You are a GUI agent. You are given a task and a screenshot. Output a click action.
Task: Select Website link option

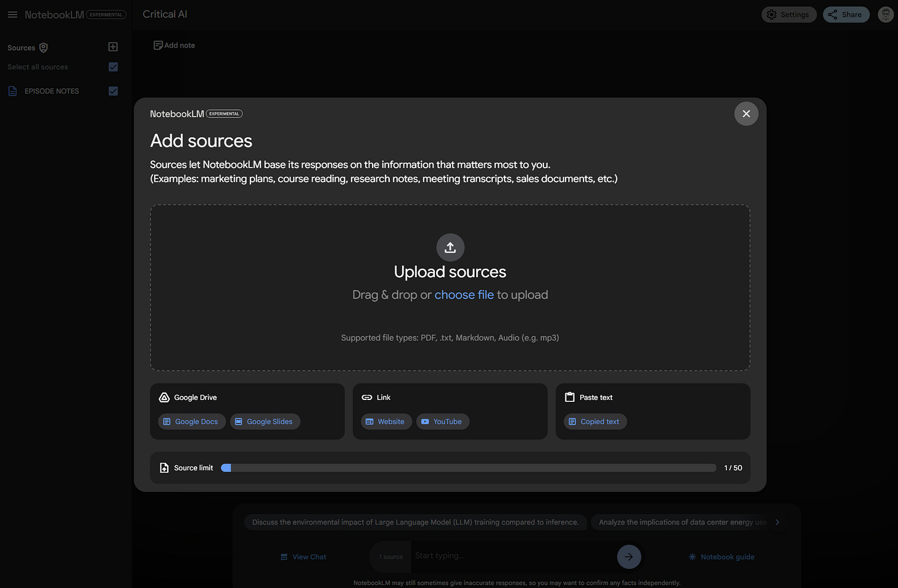[x=386, y=422]
